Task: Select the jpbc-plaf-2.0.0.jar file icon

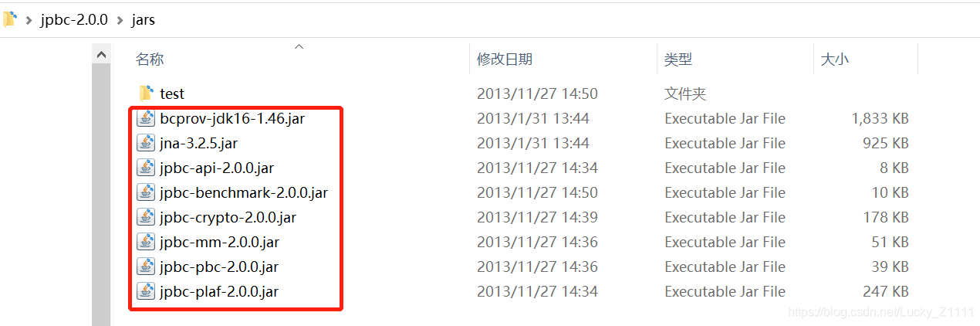Action: 146,291
